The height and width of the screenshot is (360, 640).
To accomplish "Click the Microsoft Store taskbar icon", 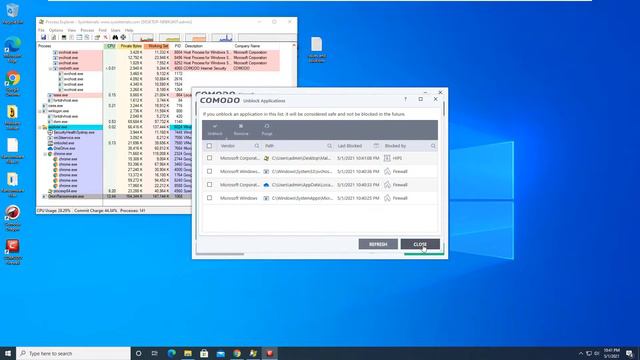I will [x=204, y=353].
